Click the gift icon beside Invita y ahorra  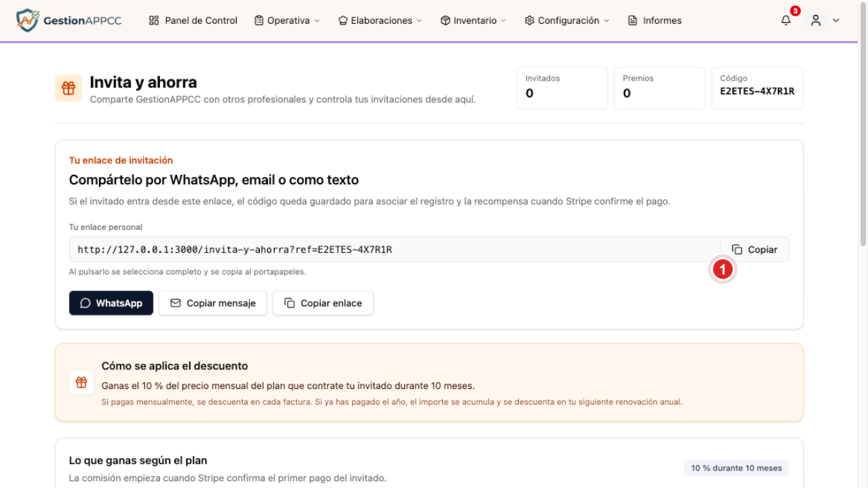(x=68, y=88)
